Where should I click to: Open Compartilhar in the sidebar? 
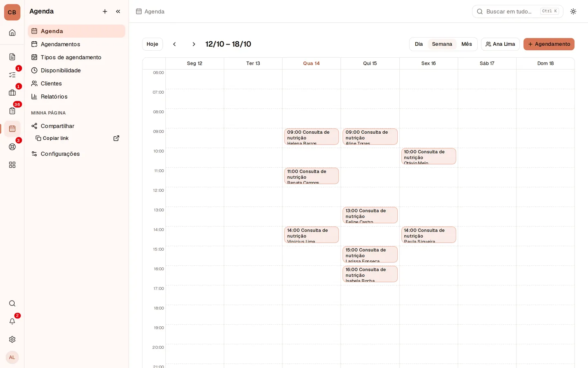(76, 126)
